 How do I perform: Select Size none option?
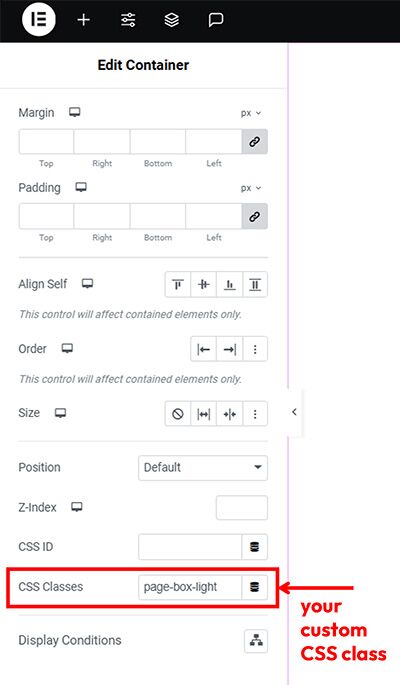pyautogui.click(x=178, y=414)
